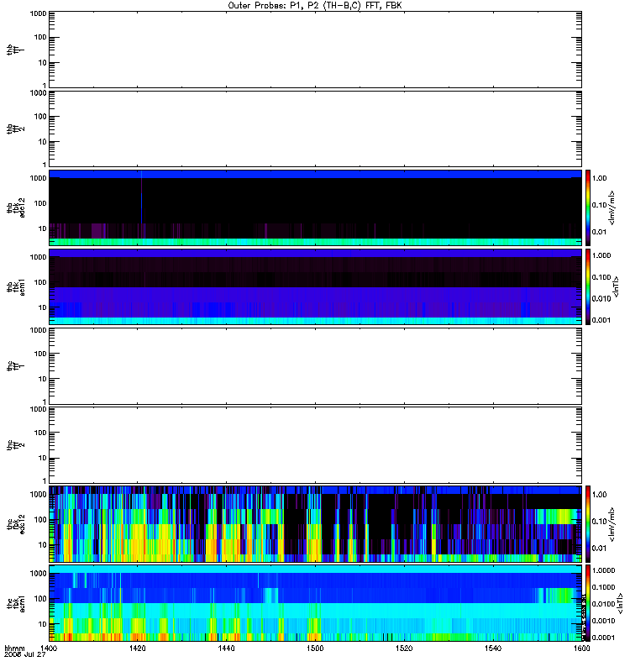
Task: Click inside the thb fbk edc12 spectrogram
Action: (315, 207)
